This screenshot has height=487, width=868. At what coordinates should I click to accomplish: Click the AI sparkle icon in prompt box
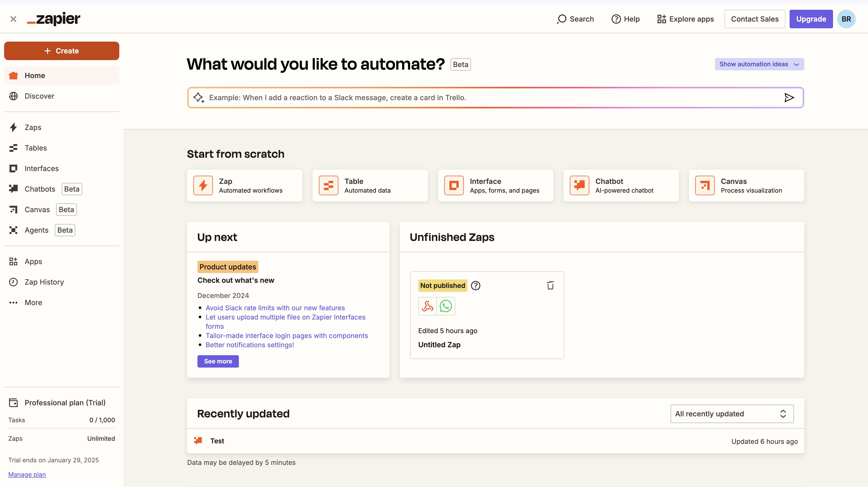198,98
